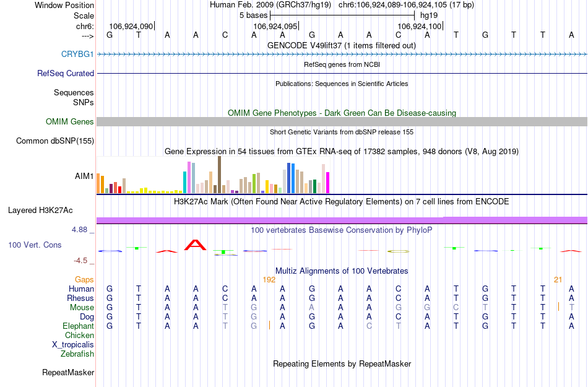Click the Rhesus alignment row label
Image resolution: width=588 pixels, height=387 pixels.
pos(80,298)
